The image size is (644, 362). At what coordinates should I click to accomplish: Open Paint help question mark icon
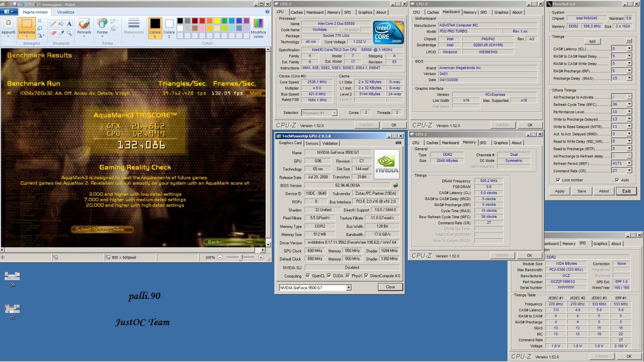(x=267, y=12)
